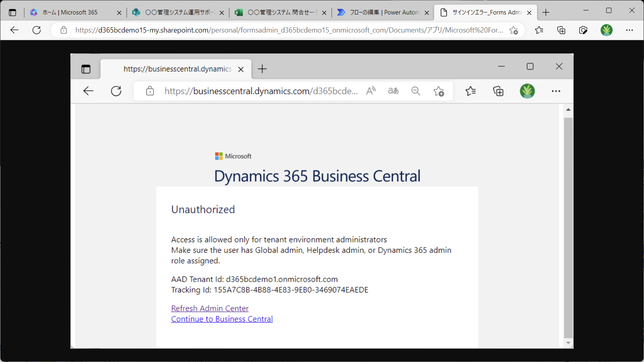The height and width of the screenshot is (362, 644).
Task: Open the tab actions menu in the inner window
Action: [x=86, y=69]
